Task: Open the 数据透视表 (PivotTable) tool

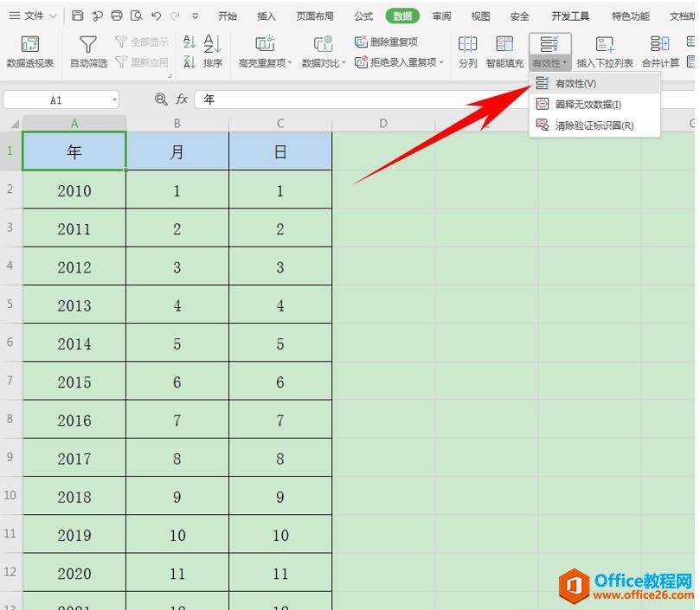Action: [x=30, y=48]
